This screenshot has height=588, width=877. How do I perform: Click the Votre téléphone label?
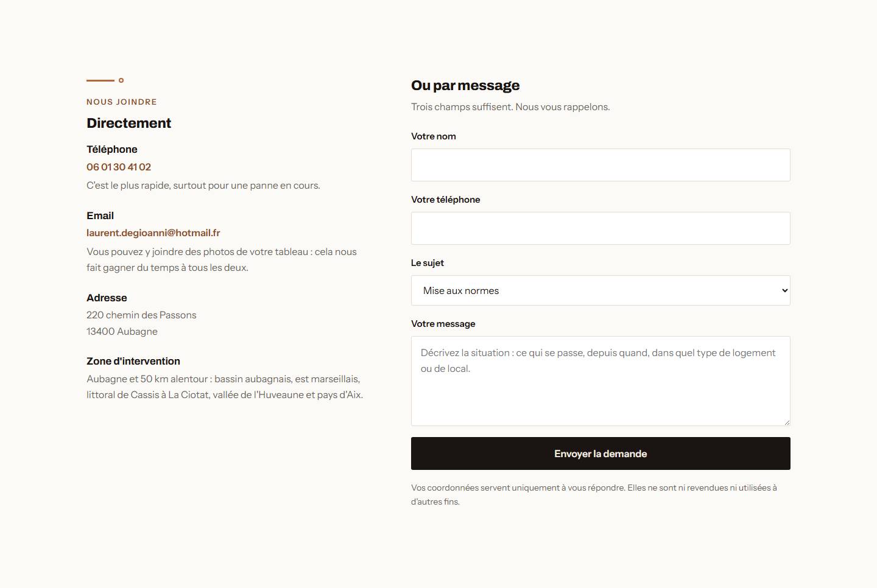point(445,200)
